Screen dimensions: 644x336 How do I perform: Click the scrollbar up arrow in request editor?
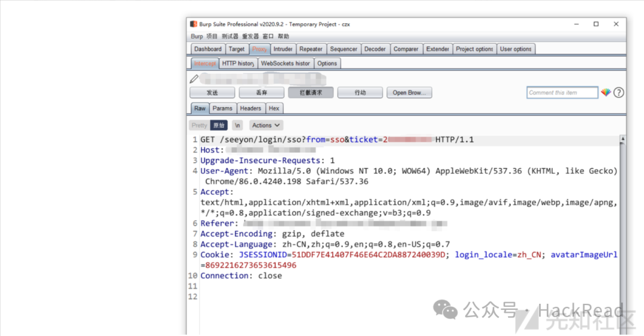click(623, 139)
